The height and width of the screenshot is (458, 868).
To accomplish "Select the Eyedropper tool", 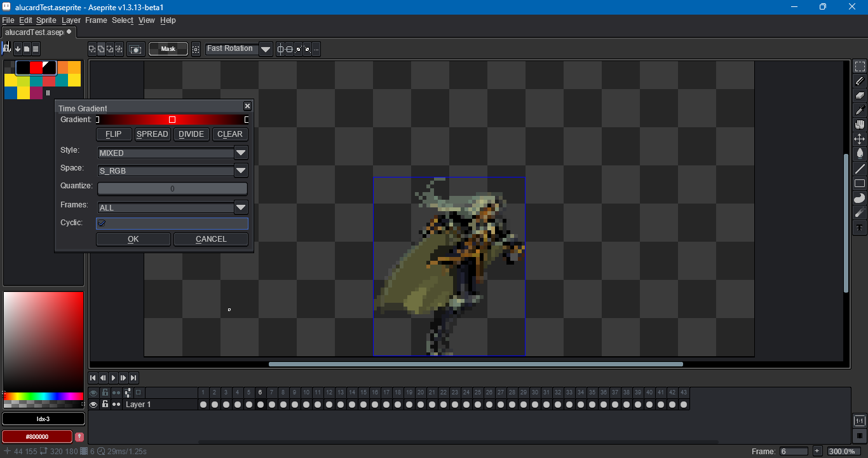I will 860,110.
